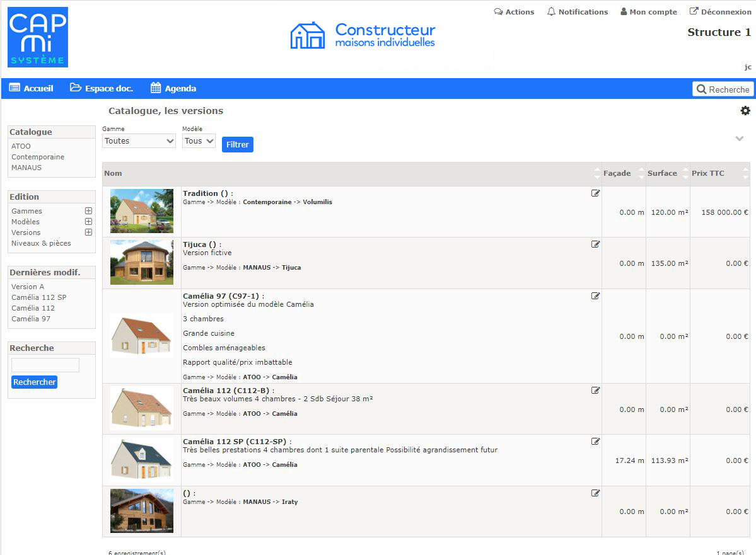Open the settings gear icon
The height and width of the screenshot is (555, 756).
click(745, 111)
